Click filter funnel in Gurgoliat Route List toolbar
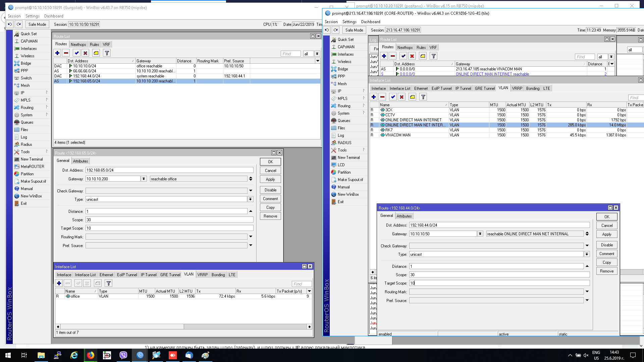 107,53
